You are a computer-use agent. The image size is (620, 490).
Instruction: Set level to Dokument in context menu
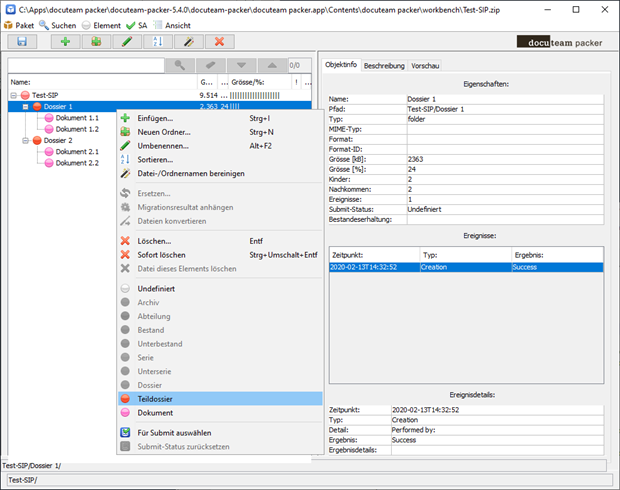(x=155, y=412)
